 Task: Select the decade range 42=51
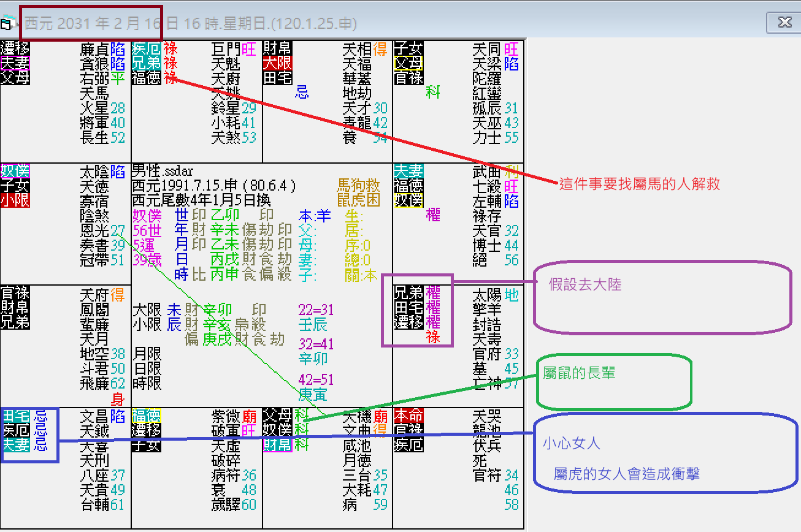316,379
